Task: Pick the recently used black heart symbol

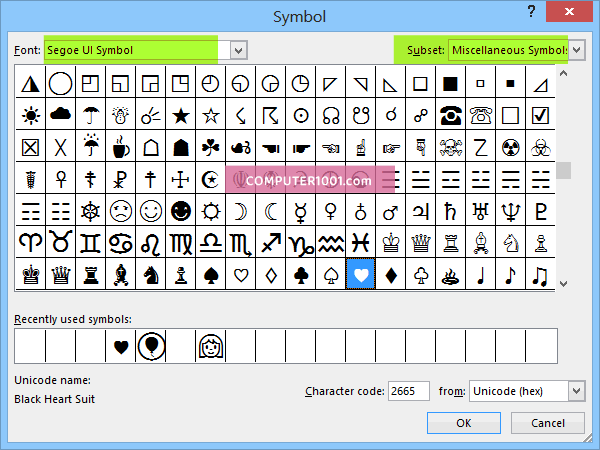Action: pyautogui.click(x=121, y=347)
